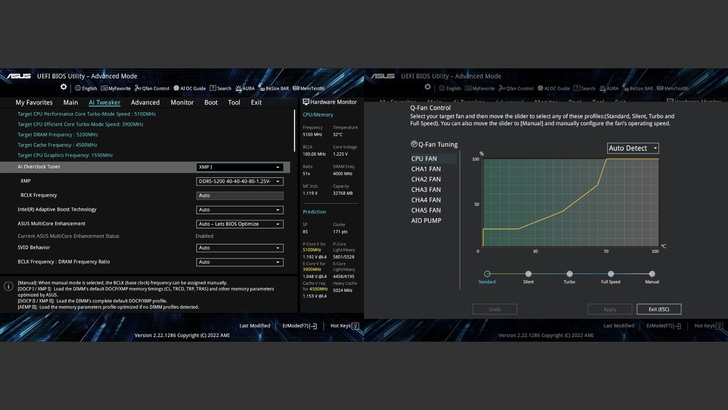
Task: Expand the Ai Overclock Tuner dropdown
Action: click(240, 167)
